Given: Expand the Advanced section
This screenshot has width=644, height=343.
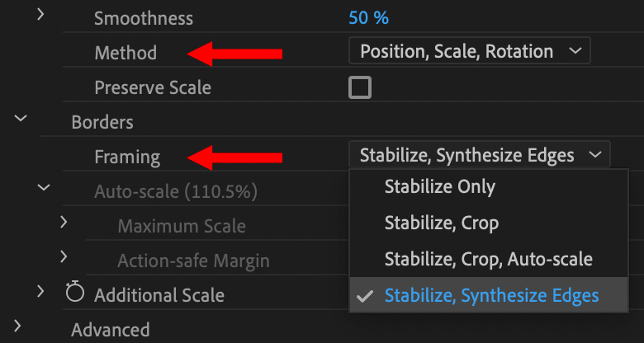Looking at the screenshot, I should pyautogui.click(x=19, y=327).
